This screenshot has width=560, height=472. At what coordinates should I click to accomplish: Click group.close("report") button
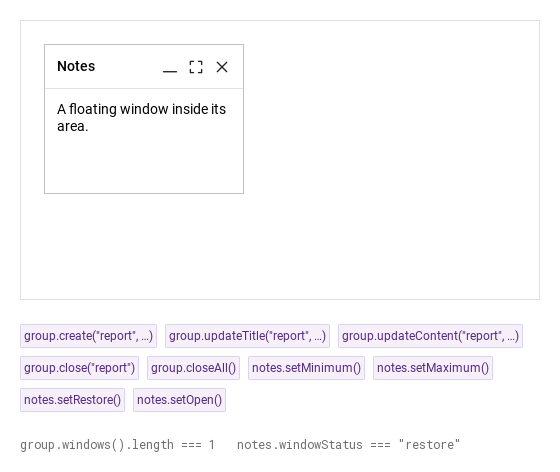79,368
